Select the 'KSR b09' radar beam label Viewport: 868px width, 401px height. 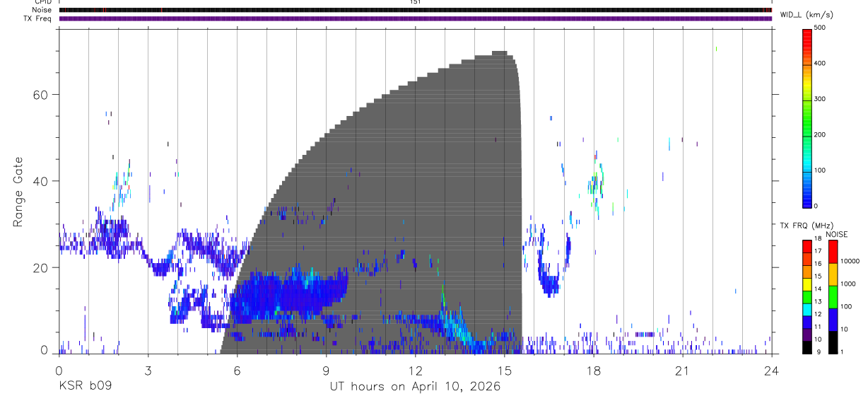coord(84,387)
